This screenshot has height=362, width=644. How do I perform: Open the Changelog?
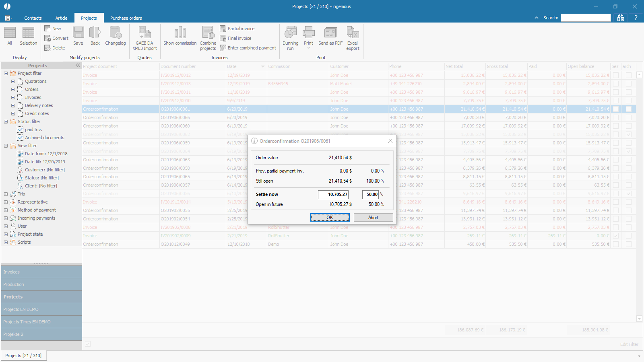116,33
